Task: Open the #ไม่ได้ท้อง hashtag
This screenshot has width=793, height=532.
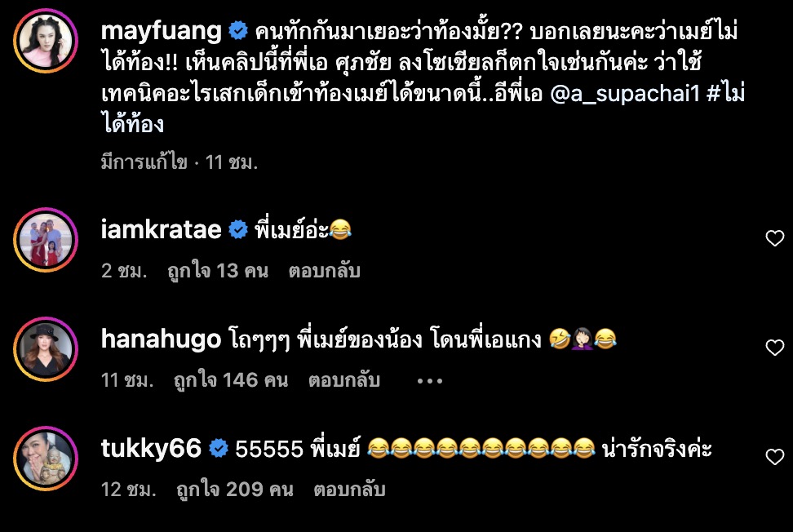Action: click(x=725, y=94)
